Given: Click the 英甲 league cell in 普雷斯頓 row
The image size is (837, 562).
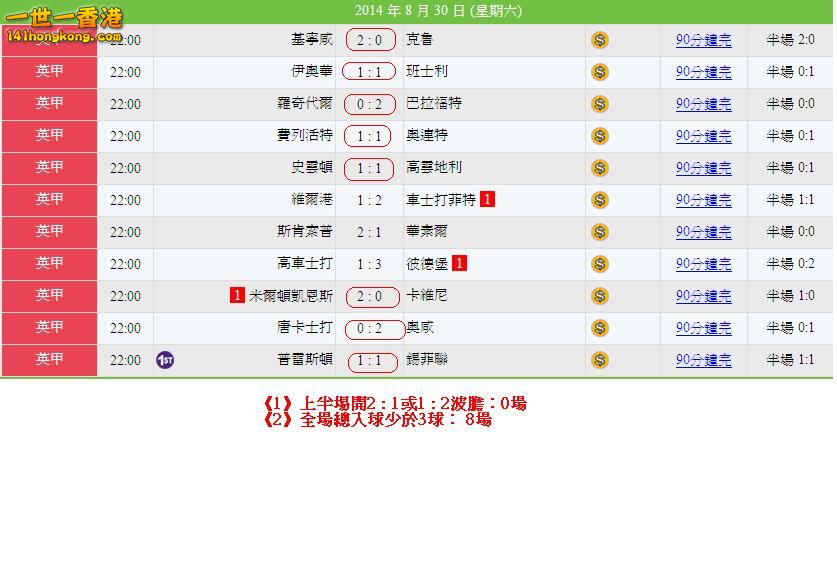Looking at the screenshot, I should pos(50,360).
